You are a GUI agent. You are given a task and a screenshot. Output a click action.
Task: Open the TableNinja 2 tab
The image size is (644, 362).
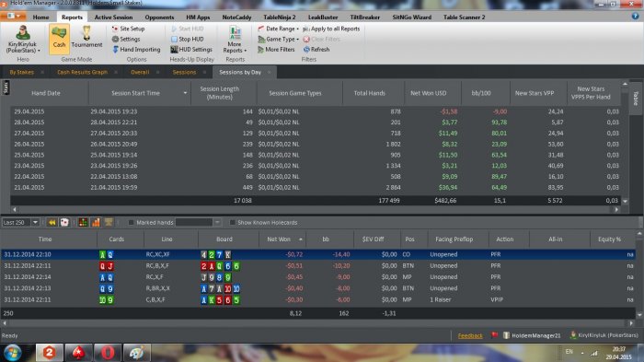[280, 18]
